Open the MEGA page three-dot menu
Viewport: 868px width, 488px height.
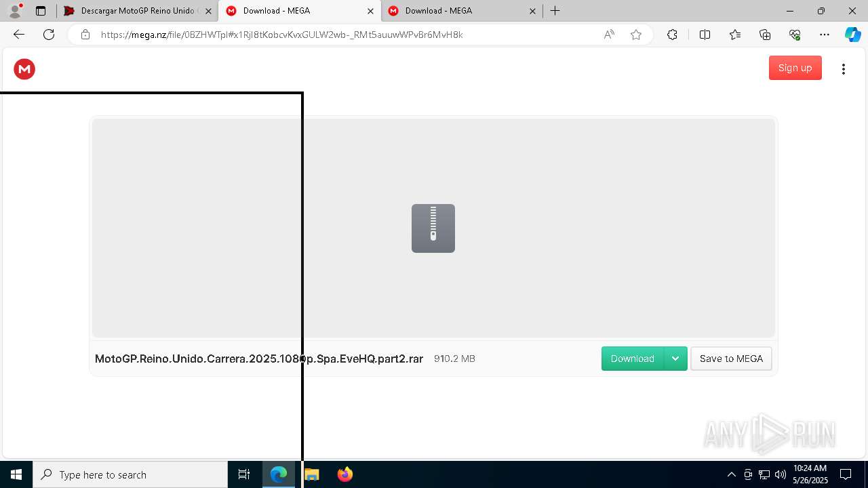844,68
